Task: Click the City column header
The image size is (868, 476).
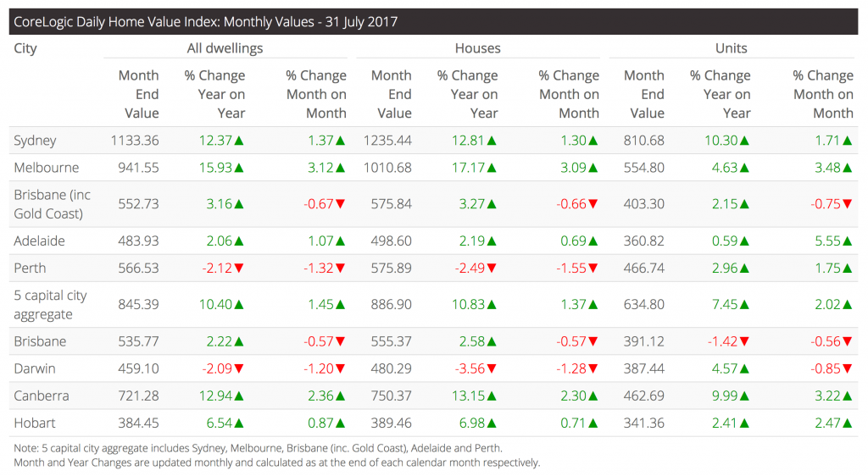Action: 25,48
